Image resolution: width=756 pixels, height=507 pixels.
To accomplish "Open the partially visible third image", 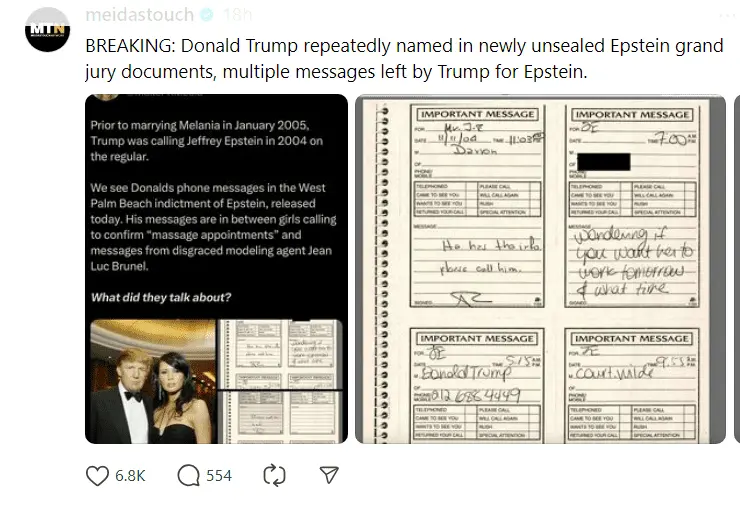I will pyautogui.click(x=737, y=269).
